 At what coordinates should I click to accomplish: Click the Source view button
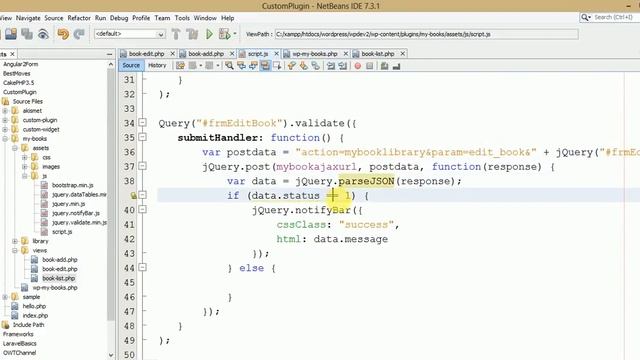pos(131,65)
